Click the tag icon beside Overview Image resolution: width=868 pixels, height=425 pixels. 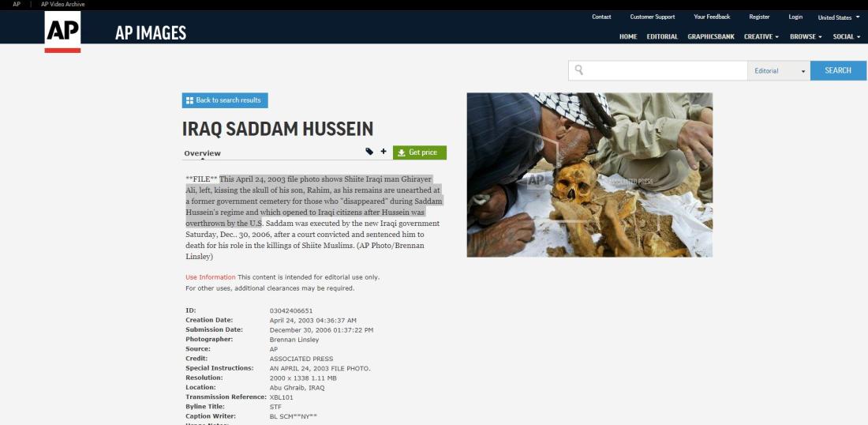(x=369, y=151)
